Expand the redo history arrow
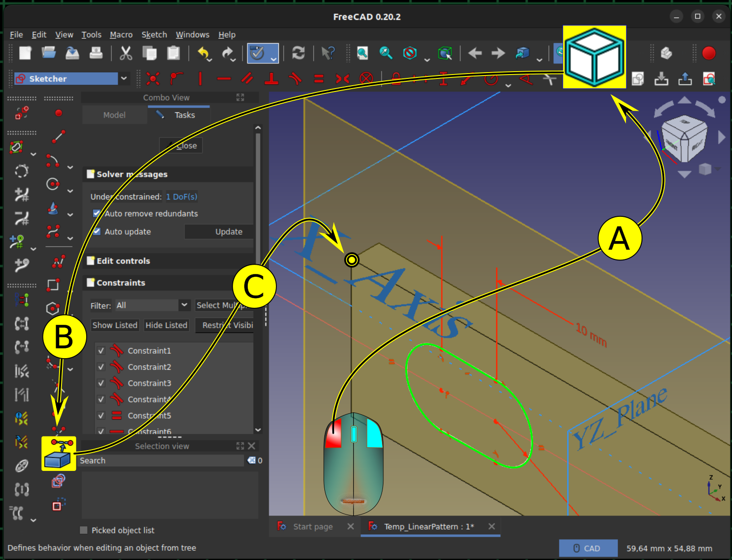The height and width of the screenshot is (560, 732). [233, 60]
